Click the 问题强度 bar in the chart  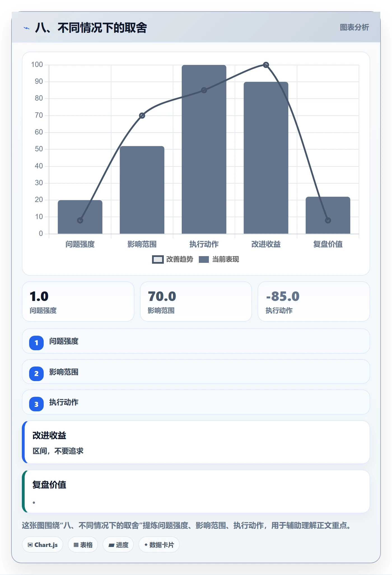pos(80,217)
